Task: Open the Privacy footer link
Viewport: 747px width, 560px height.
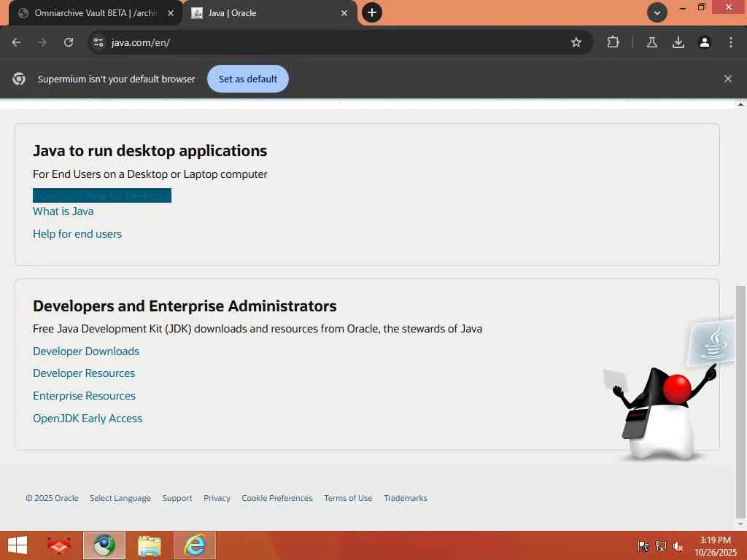Action: tap(217, 498)
